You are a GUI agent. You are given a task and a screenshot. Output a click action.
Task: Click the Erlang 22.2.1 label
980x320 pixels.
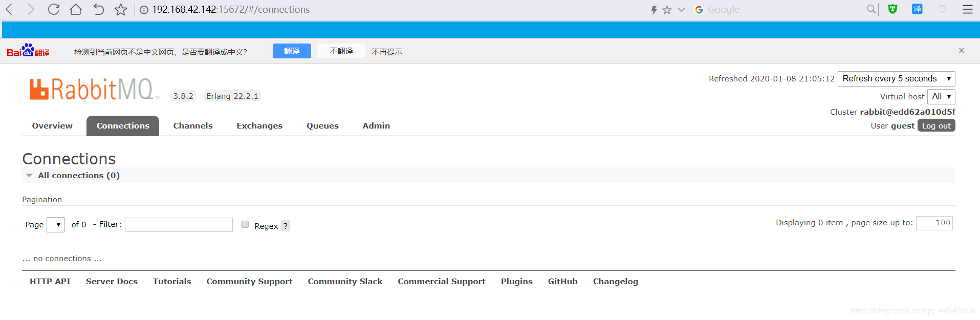click(x=232, y=96)
